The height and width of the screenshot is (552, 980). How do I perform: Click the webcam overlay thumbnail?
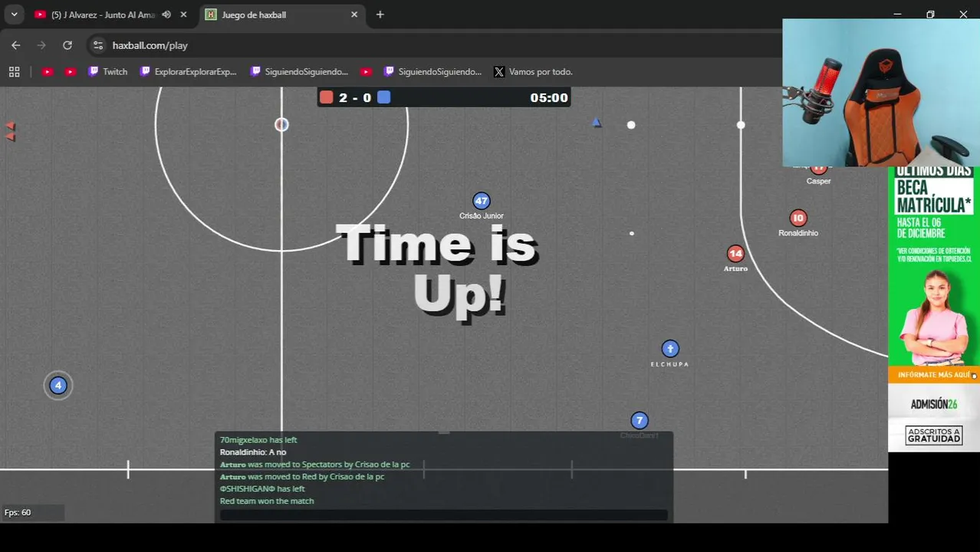tap(881, 93)
